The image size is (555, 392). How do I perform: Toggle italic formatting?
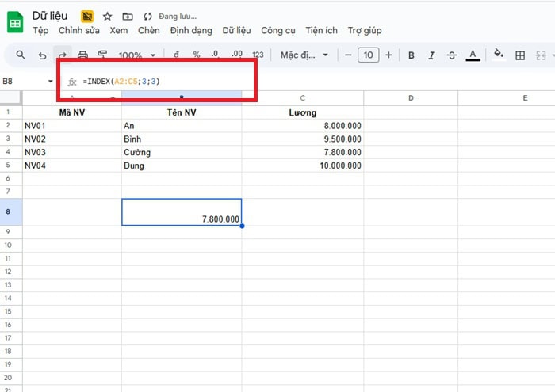431,55
